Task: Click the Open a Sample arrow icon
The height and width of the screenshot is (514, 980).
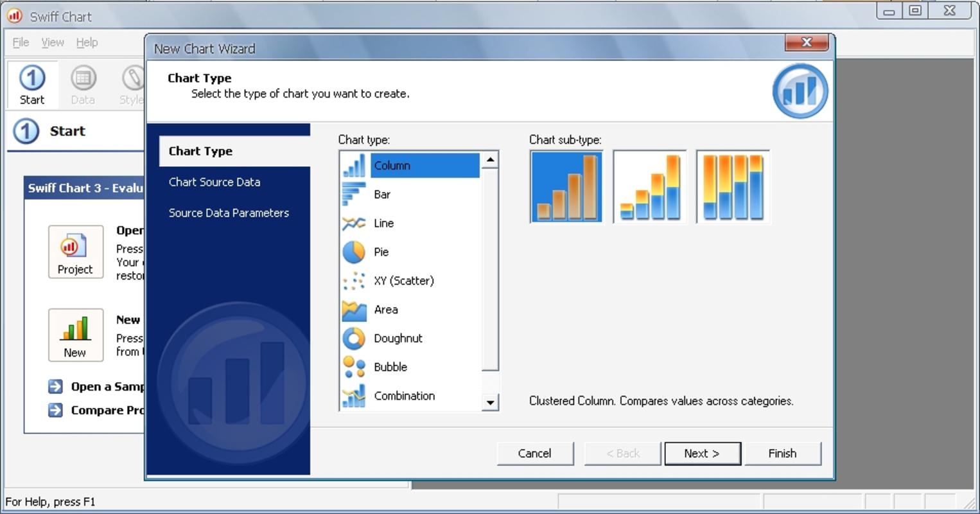Action: click(x=56, y=387)
